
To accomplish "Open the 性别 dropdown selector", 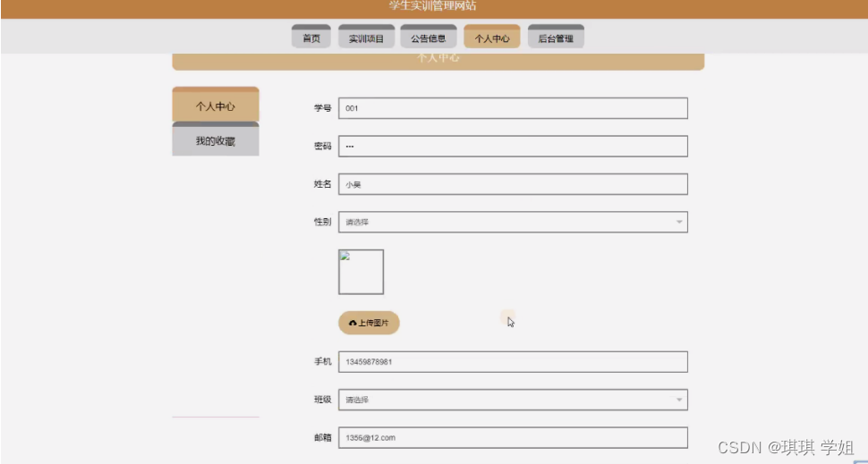I will tap(513, 223).
